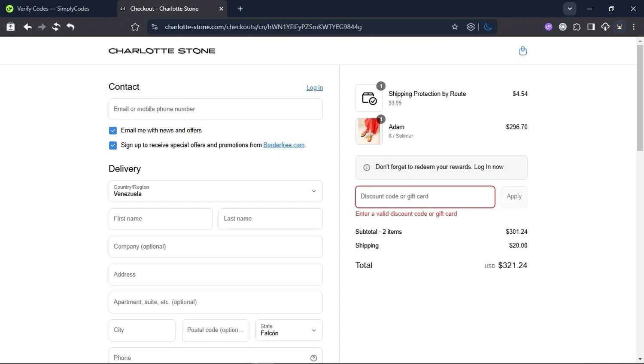Click the Email or mobile phone number field
The height and width of the screenshot is (364, 644).
tap(216, 109)
